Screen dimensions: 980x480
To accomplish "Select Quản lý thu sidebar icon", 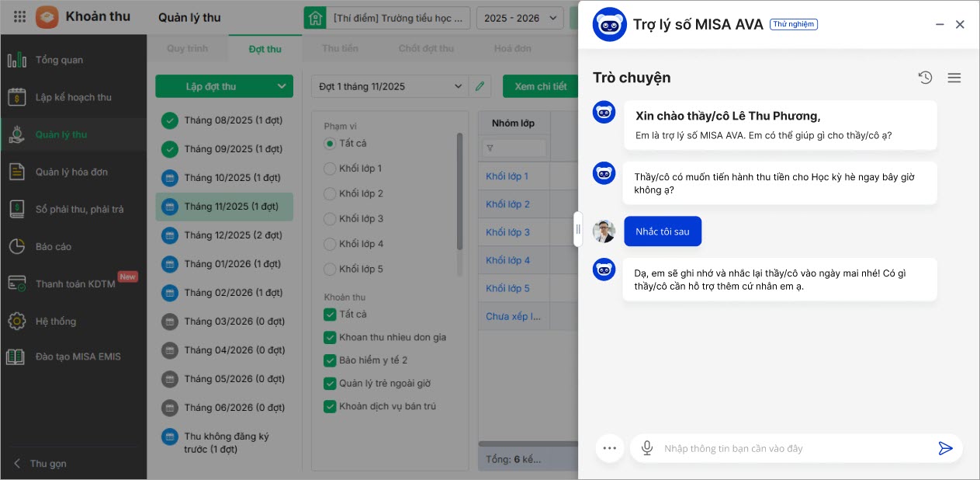I will (x=16, y=134).
